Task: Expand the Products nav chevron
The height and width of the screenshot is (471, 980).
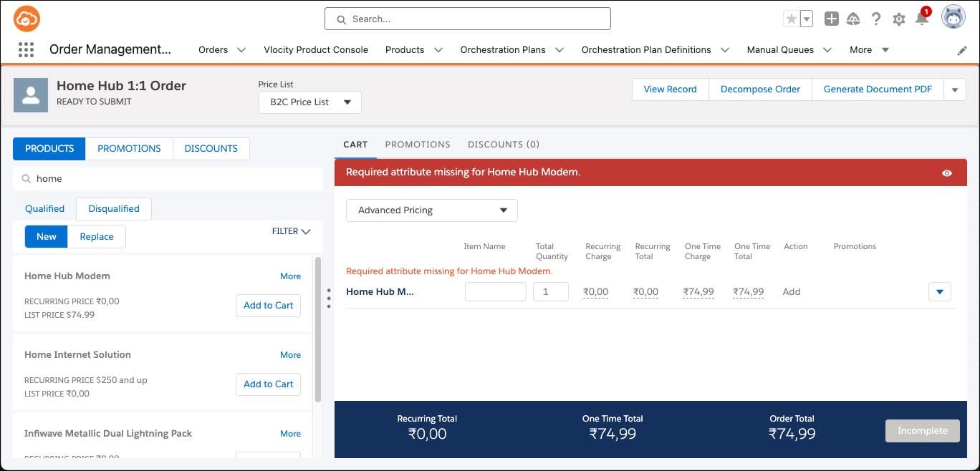Action: tap(438, 50)
